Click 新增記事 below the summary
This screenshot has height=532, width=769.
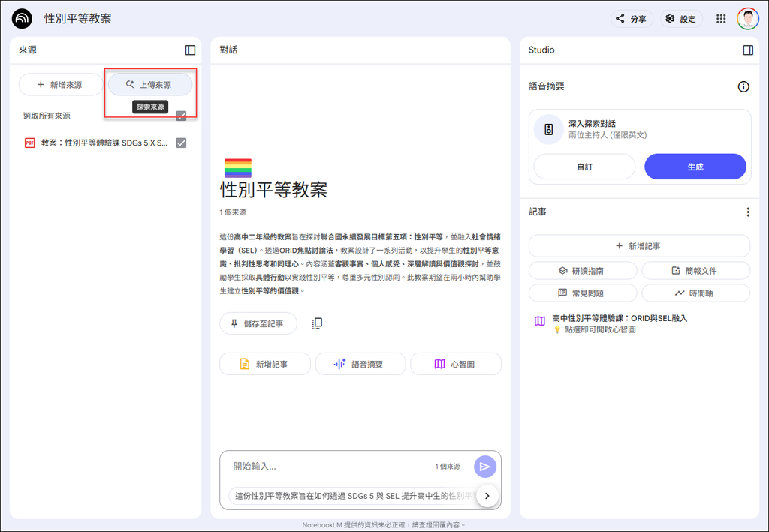coord(265,364)
